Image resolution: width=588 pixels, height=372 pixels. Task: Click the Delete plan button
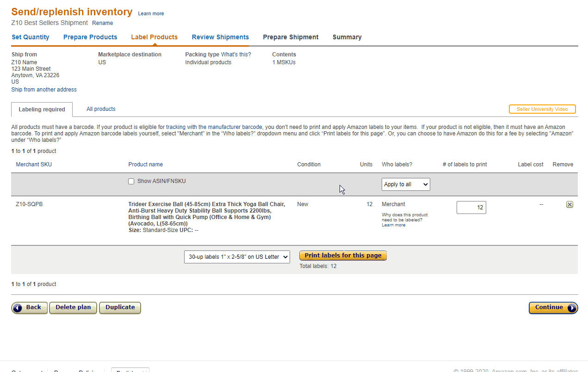[x=73, y=308]
